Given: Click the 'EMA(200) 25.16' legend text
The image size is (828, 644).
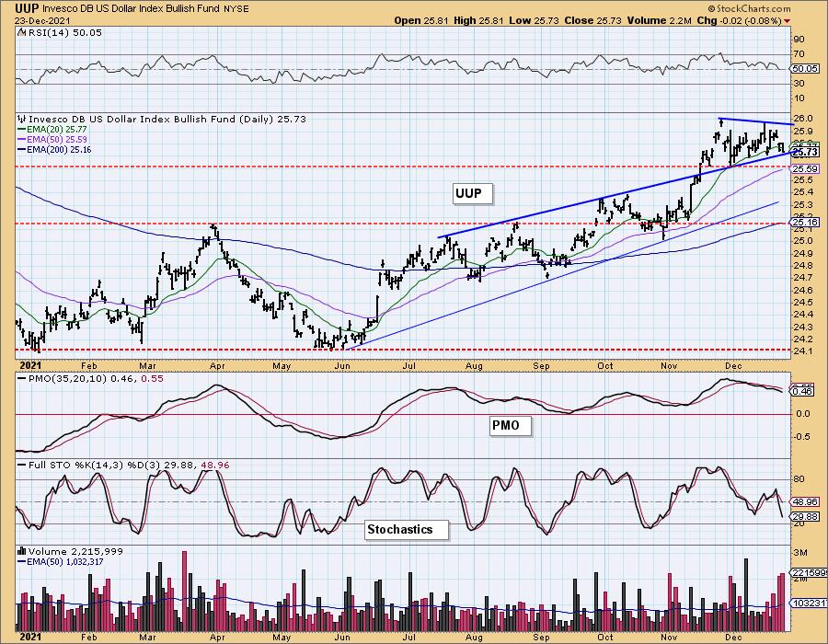Looking at the screenshot, I should 60,150.
